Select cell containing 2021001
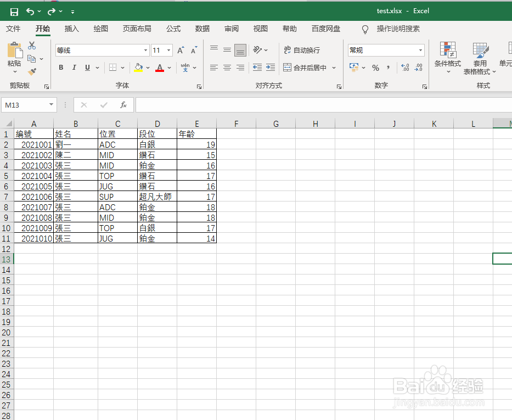The width and height of the screenshot is (512, 420). pyautogui.click(x=34, y=144)
